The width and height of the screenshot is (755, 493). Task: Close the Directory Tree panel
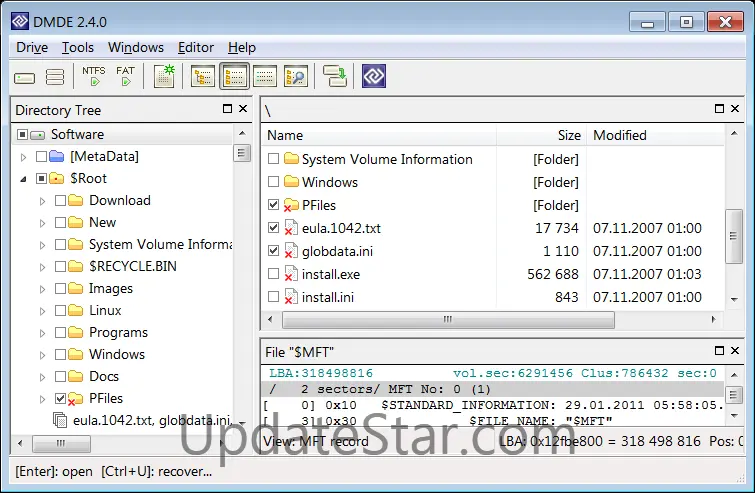pyautogui.click(x=243, y=109)
